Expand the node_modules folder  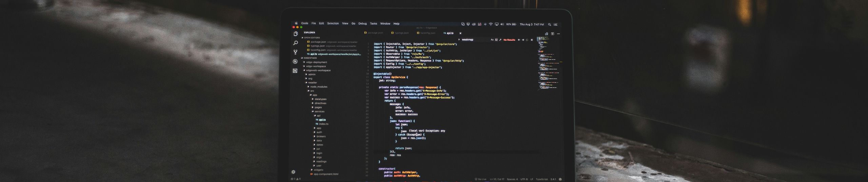tap(308, 87)
